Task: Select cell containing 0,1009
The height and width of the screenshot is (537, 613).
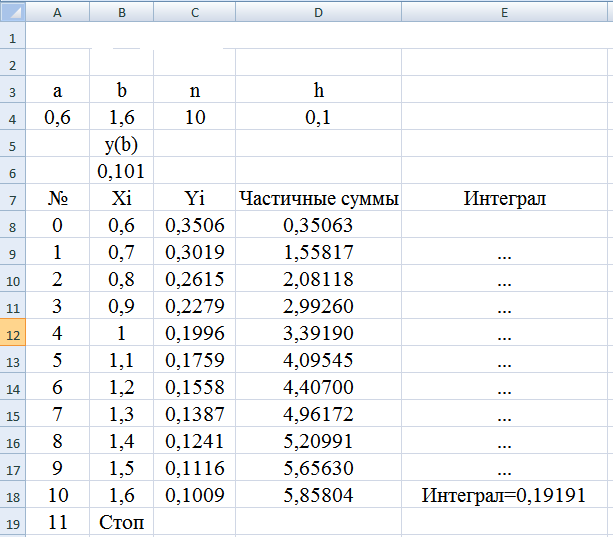Action: pyautogui.click(x=195, y=494)
